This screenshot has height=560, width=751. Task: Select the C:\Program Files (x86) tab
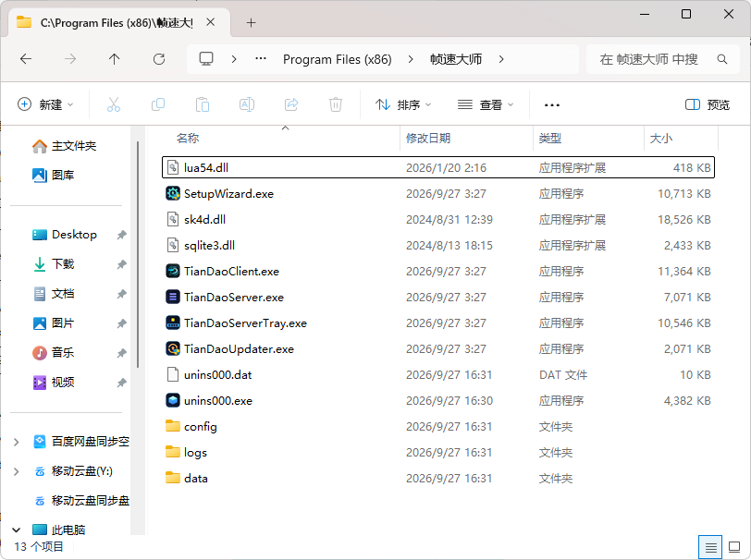tap(117, 22)
